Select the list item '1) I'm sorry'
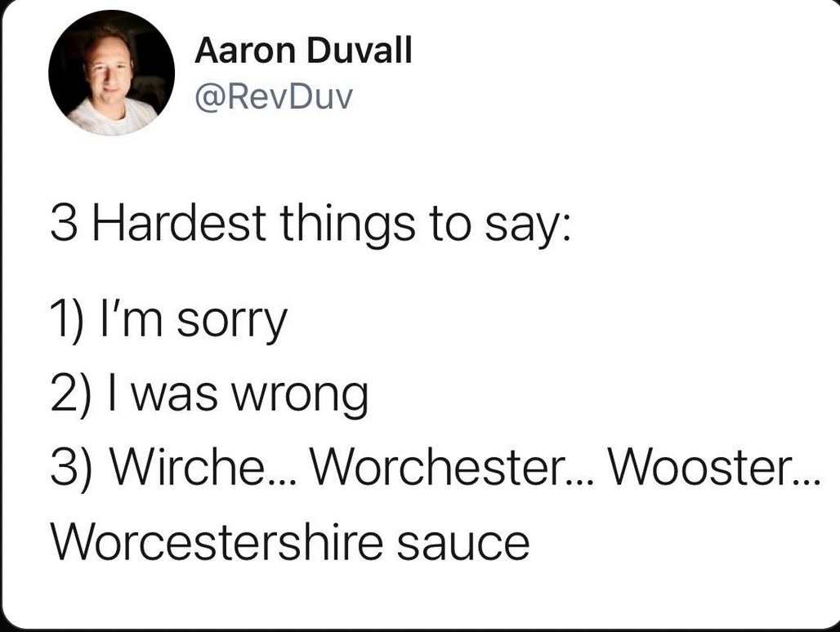 (169, 321)
